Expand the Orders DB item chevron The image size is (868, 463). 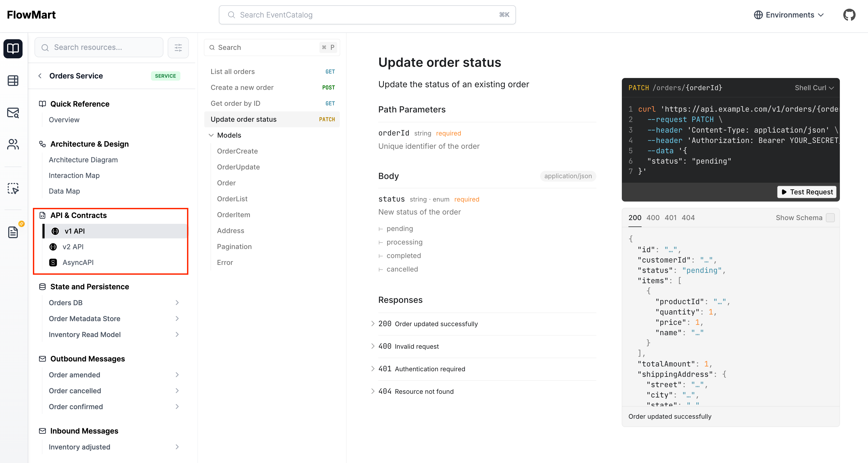(x=177, y=302)
